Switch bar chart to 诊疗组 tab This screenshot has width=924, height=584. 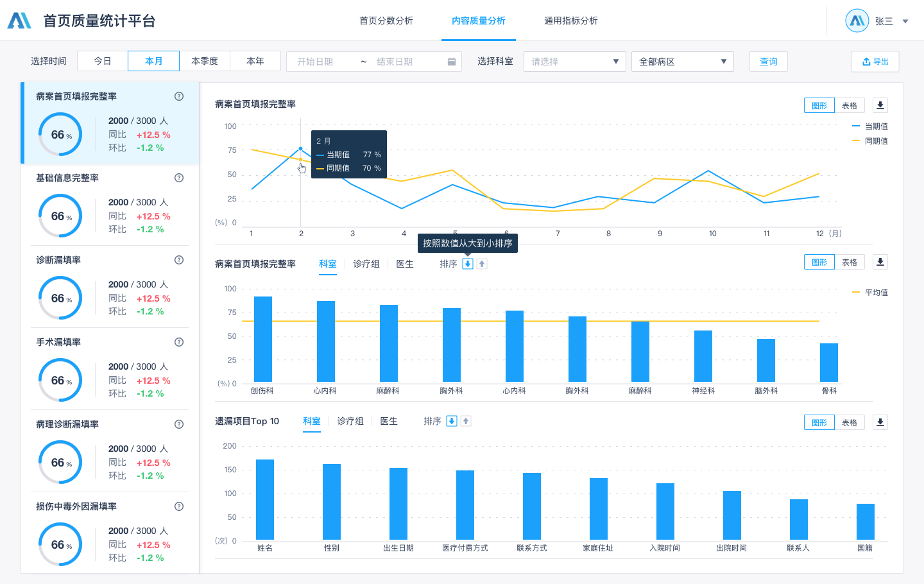click(366, 264)
